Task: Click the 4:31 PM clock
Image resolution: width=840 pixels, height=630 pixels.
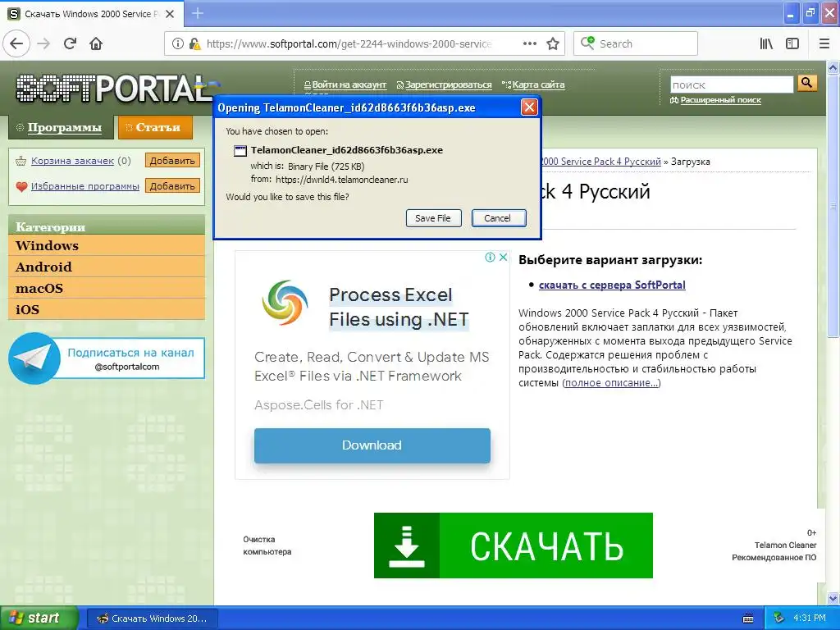Action: [810, 619]
